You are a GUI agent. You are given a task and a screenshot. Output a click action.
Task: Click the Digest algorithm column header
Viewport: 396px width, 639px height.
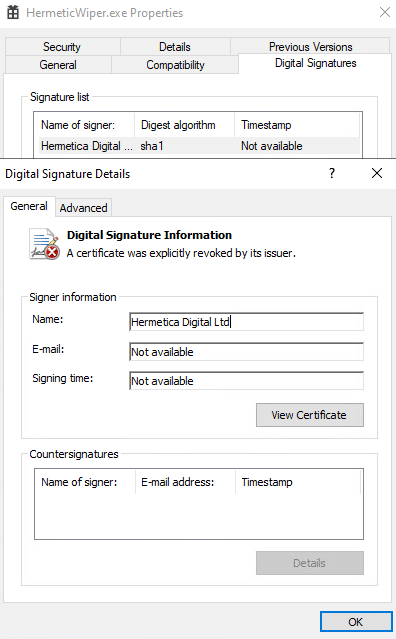point(185,125)
